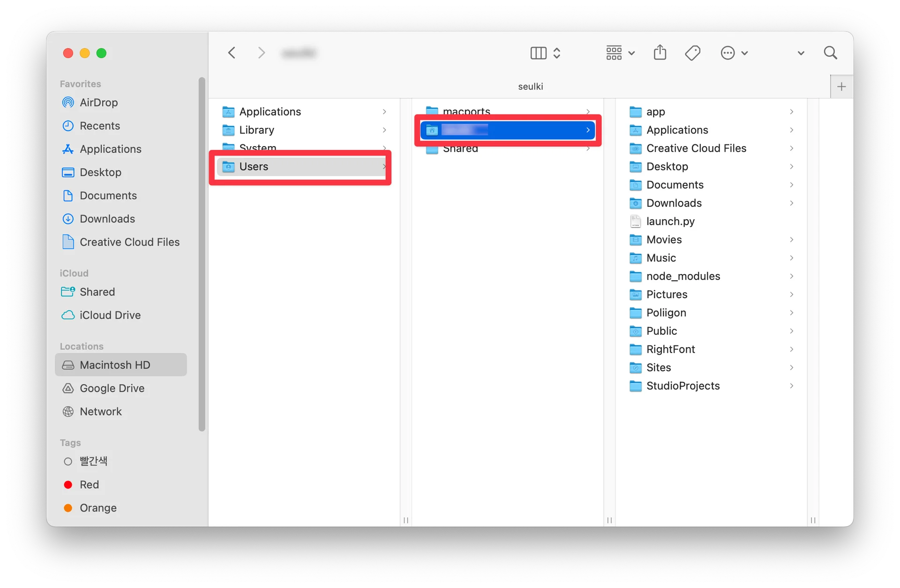This screenshot has height=588, width=900.
Task: Open the launch.py file
Action: point(670,221)
